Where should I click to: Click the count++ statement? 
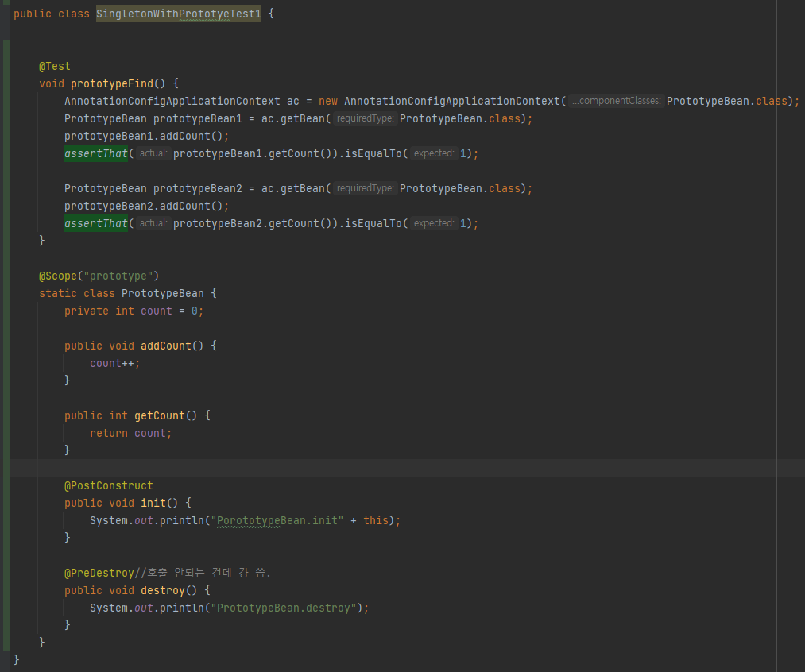coord(114,363)
